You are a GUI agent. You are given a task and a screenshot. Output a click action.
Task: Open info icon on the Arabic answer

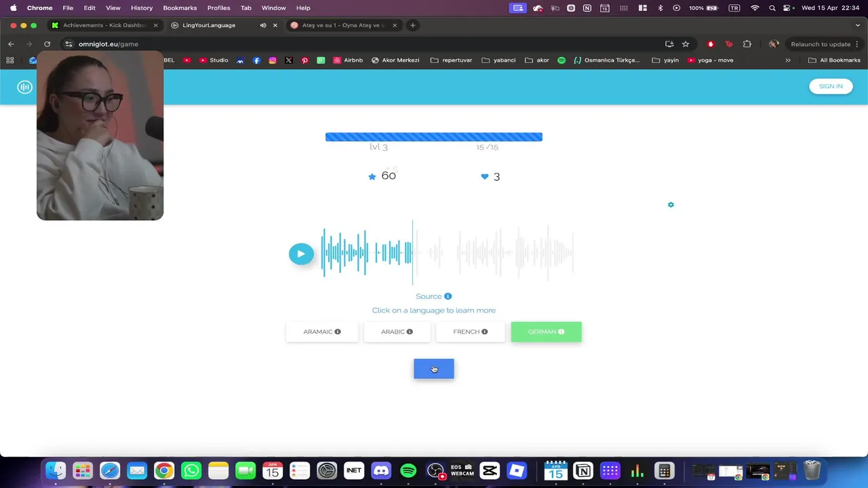click(410, 332)
